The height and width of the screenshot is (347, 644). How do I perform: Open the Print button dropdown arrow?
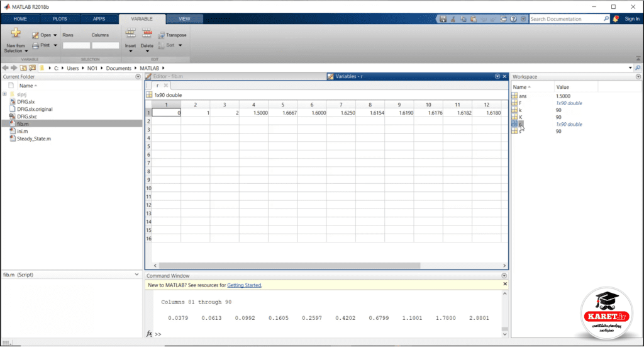tap(55, 45)
